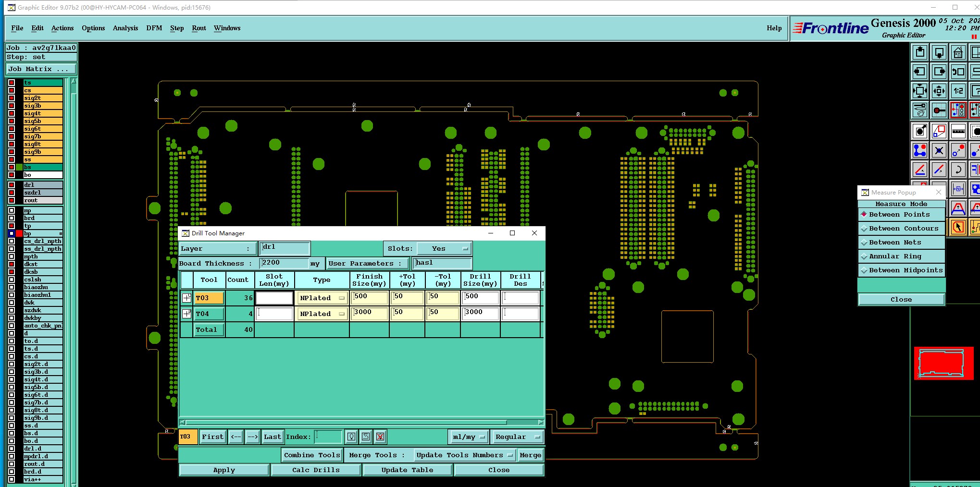980x487 pixels.
Task: Click the home view icon
Action: click(958, 52)
